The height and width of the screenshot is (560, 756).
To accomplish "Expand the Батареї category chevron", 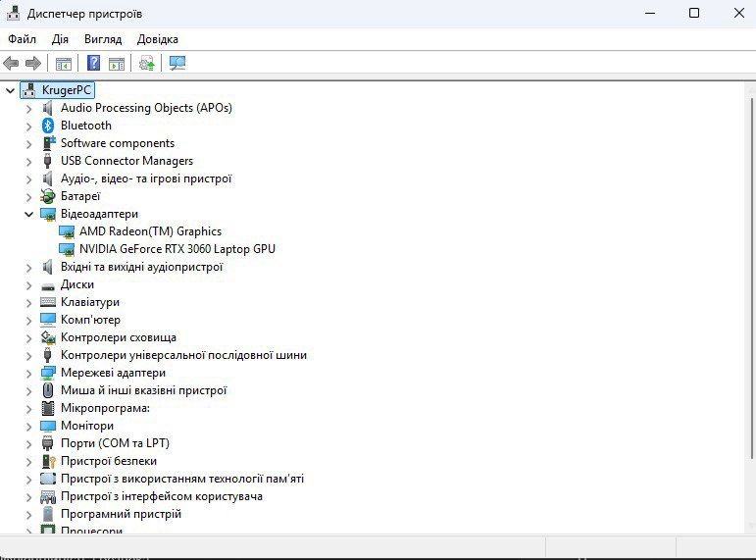I will 29,197.
